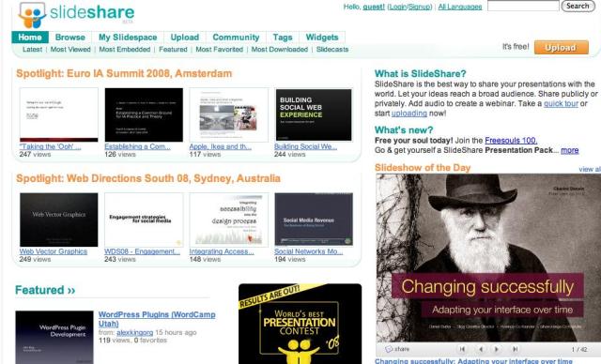The height and width of the screenshot is (364, 601).
Task: Show Most Downloaded presentations
Action: [x=280, y=50]
